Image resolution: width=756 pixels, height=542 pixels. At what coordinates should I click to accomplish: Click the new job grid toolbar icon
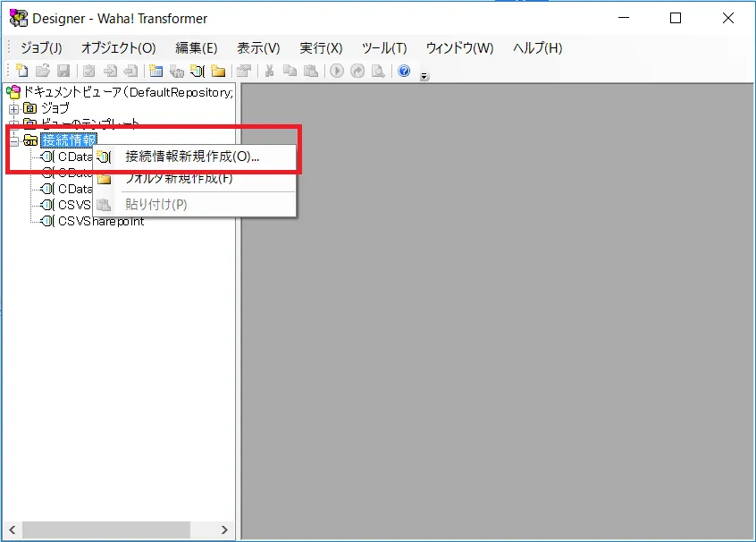pos(156,72)
